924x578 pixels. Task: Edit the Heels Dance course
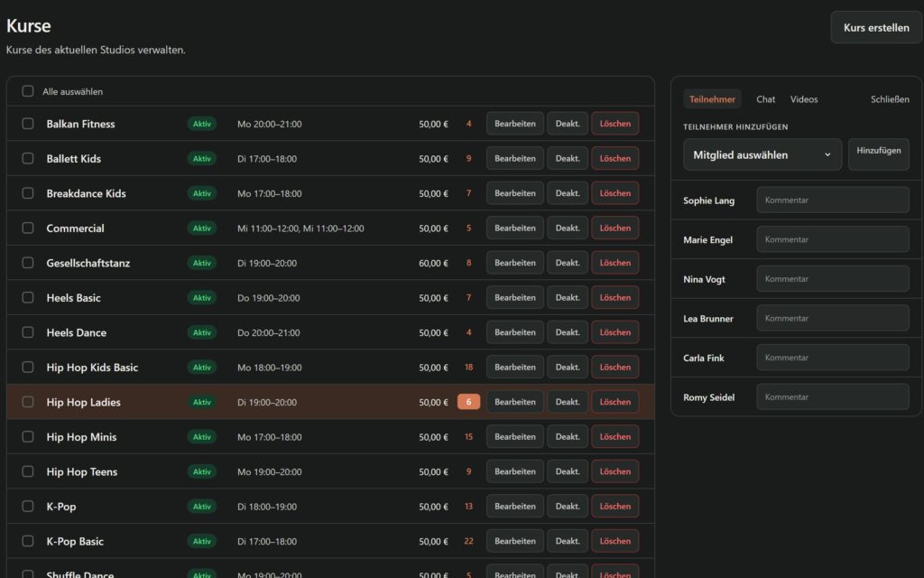[515, 332]
